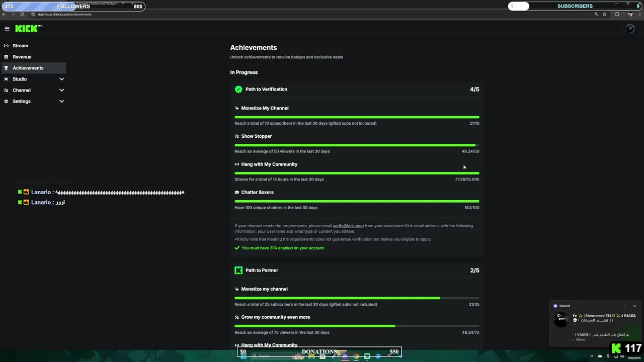Click the Achievements trophy icon
644x362 pixels.
point(6,68)
